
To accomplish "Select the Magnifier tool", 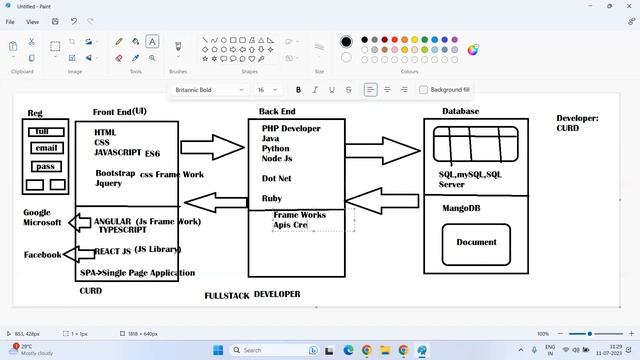I will 152,58.
